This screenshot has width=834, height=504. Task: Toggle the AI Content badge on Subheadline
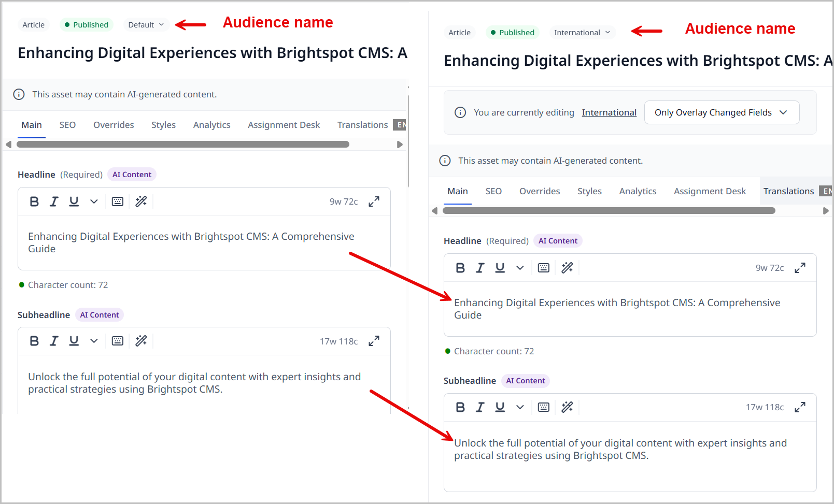click(x=99, y=314)
